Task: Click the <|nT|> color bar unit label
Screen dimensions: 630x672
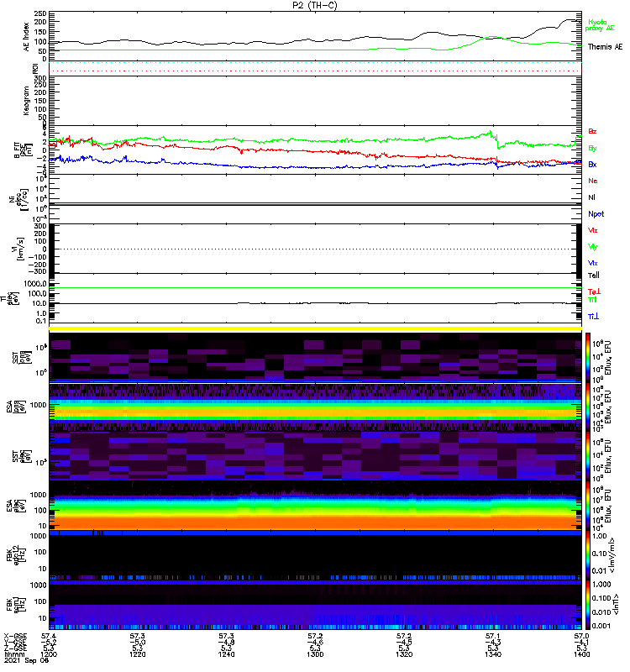Action: coord(616,604)
